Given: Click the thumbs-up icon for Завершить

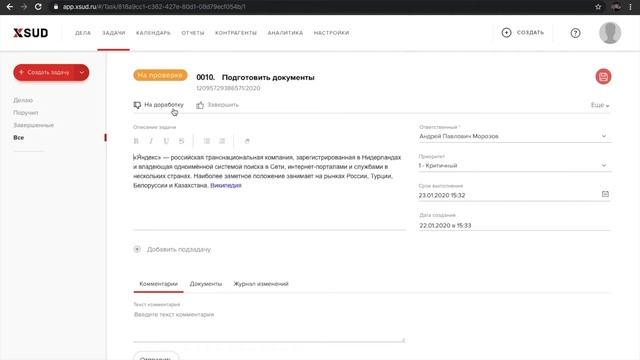Looking at the screenshot, I should [200, 105].
